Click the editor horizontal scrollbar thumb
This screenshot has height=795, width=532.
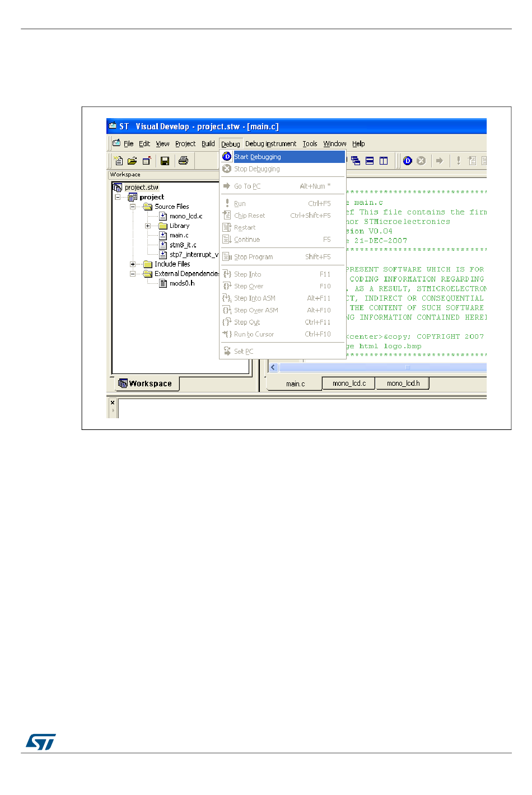383,367
